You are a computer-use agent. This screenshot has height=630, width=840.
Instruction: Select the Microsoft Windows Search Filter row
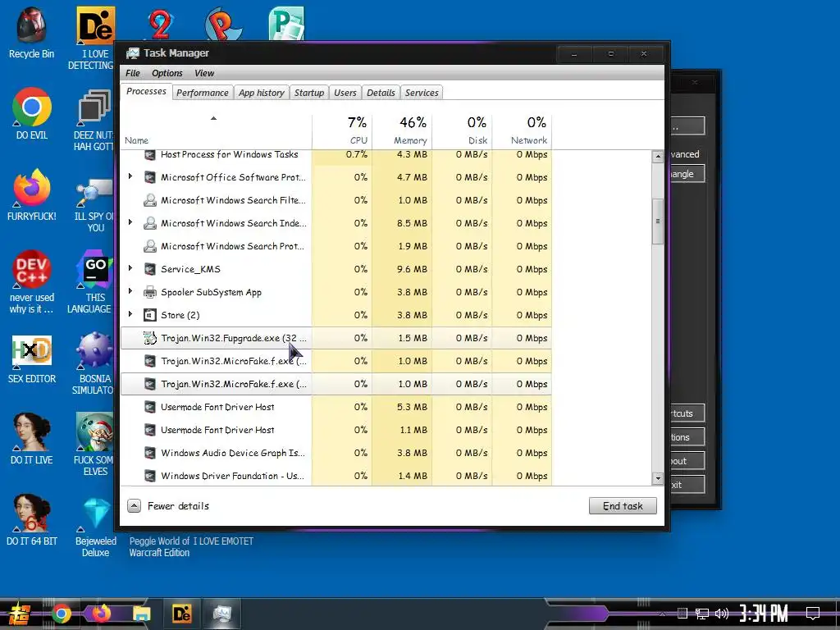click(x=336, y=200)
